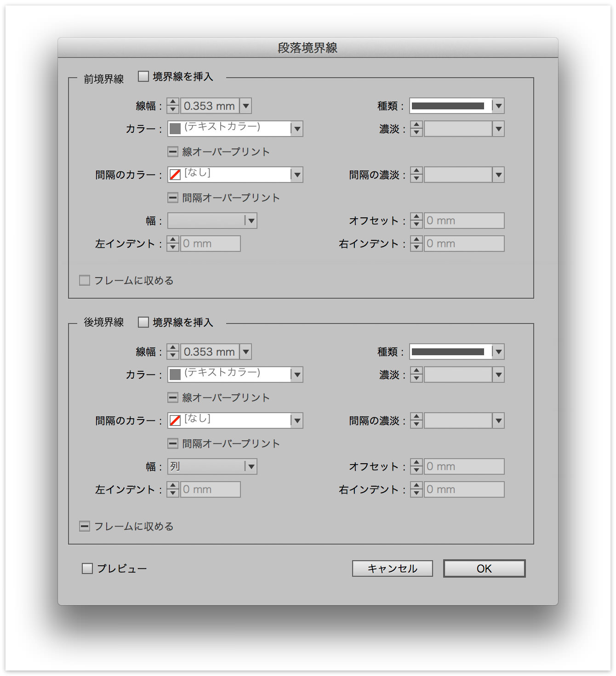Open 線幅 dropdown in 前境界線 section
The width and height of the screenshot is (616, 676).
(246, 106)
